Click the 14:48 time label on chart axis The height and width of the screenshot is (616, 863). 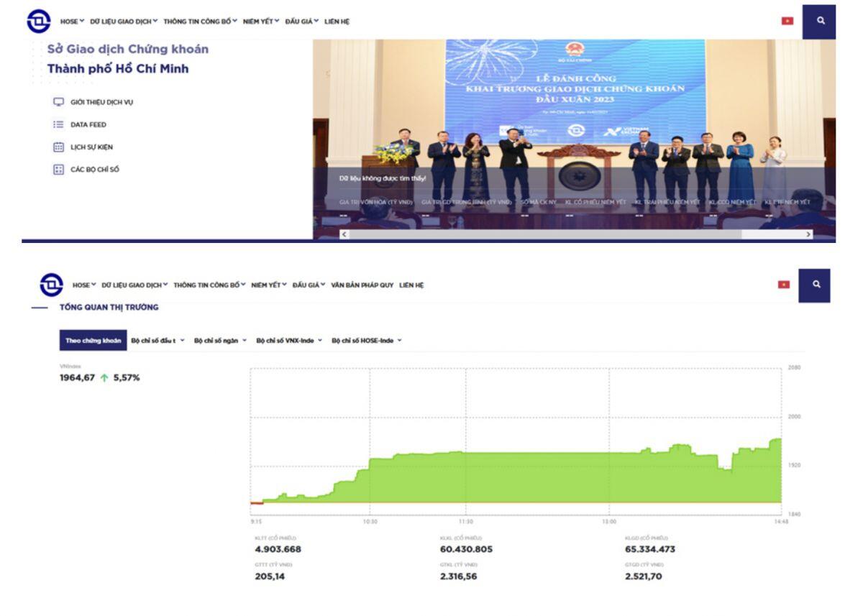pos(781,521)
